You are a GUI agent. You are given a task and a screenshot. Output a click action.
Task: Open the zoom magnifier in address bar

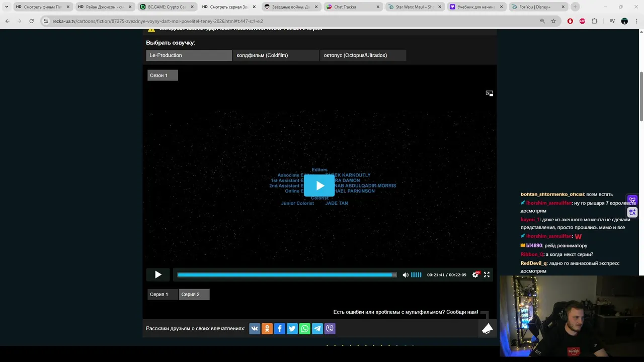click(x=542, y=21)
